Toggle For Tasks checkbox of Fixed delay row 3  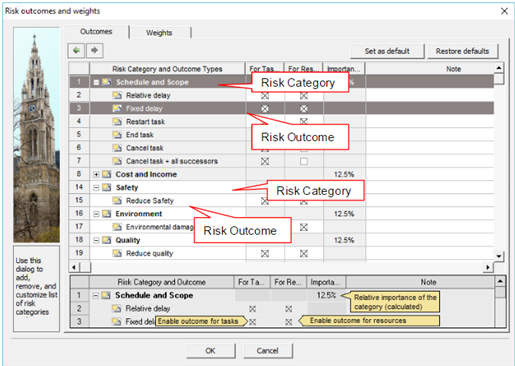(265, 109)
